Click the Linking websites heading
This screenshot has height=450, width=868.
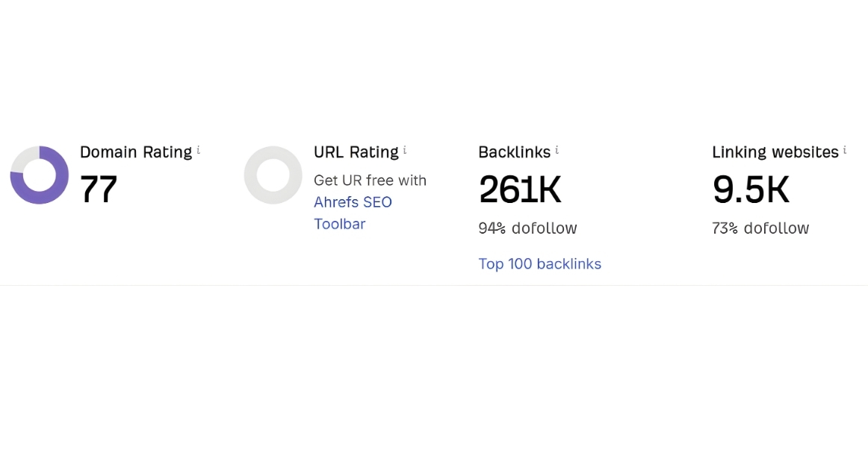pos(775,152)
